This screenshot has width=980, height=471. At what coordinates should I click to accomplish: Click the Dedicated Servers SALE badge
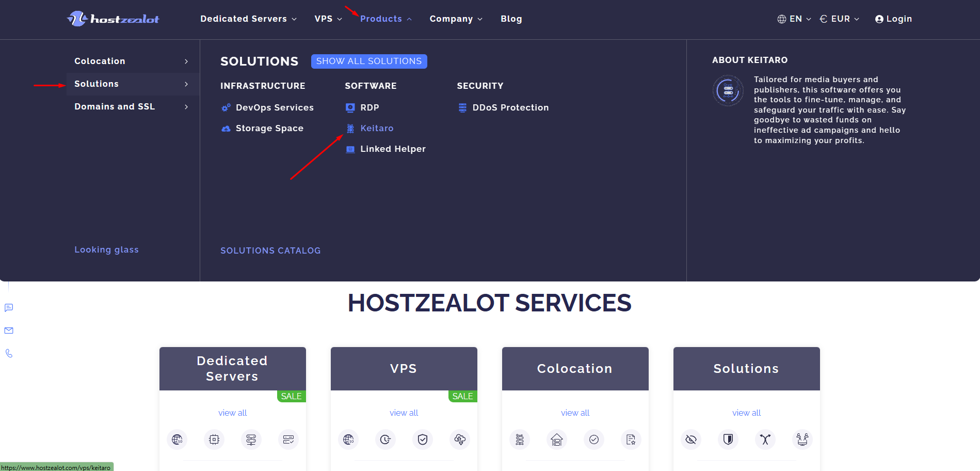pos(292,396)
